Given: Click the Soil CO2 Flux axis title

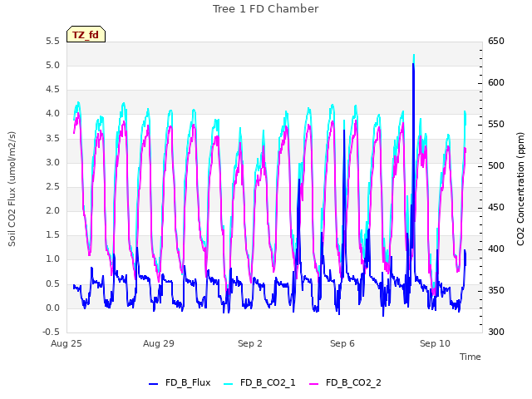Looking at the screenshot, I should (x=12, y=189).
